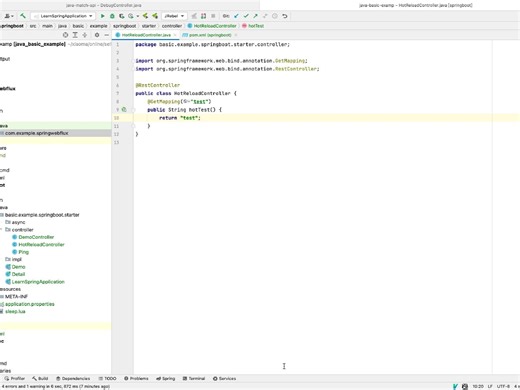520x390 pixels.
Task: Collapse the controller folder in tree
Action: [x=2, y=229]
